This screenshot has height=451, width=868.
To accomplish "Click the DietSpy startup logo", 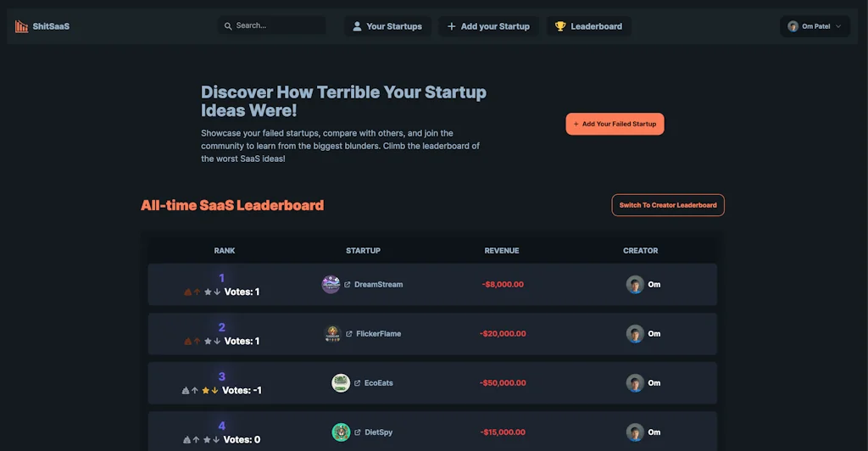I will pyautogui.click(x=341, y=432).
